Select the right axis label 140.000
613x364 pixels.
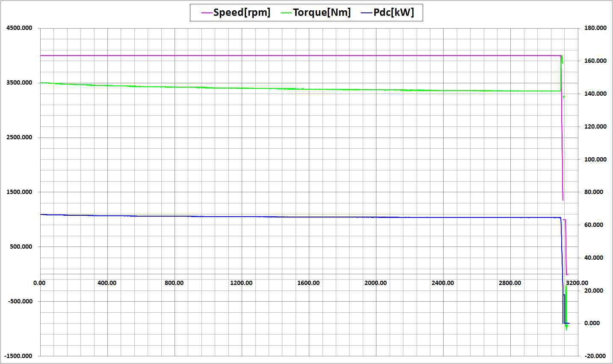pyautogui.click(x=595, y=94)
